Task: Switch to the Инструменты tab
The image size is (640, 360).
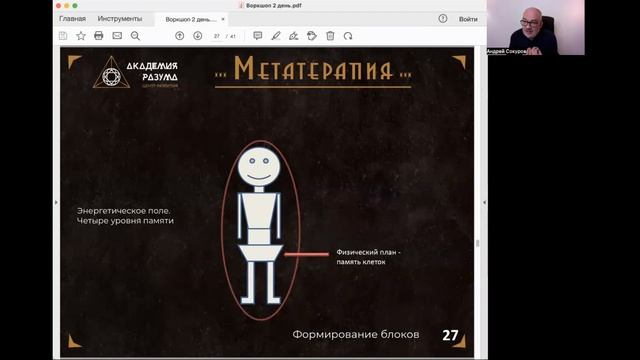Action: click(120, 19)
